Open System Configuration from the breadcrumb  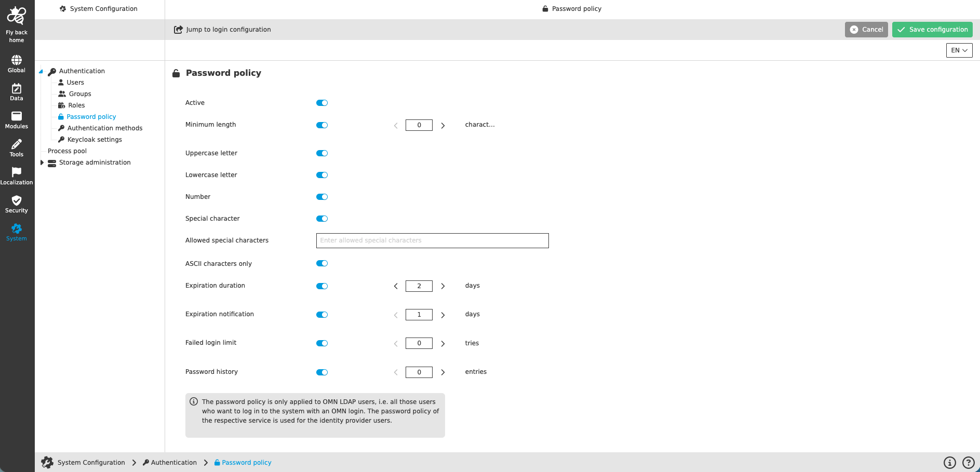pyautogui.click(x=91, y=462)
